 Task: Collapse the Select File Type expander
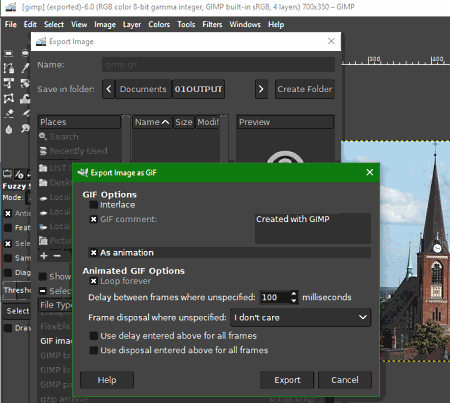(x=43, y=291)
